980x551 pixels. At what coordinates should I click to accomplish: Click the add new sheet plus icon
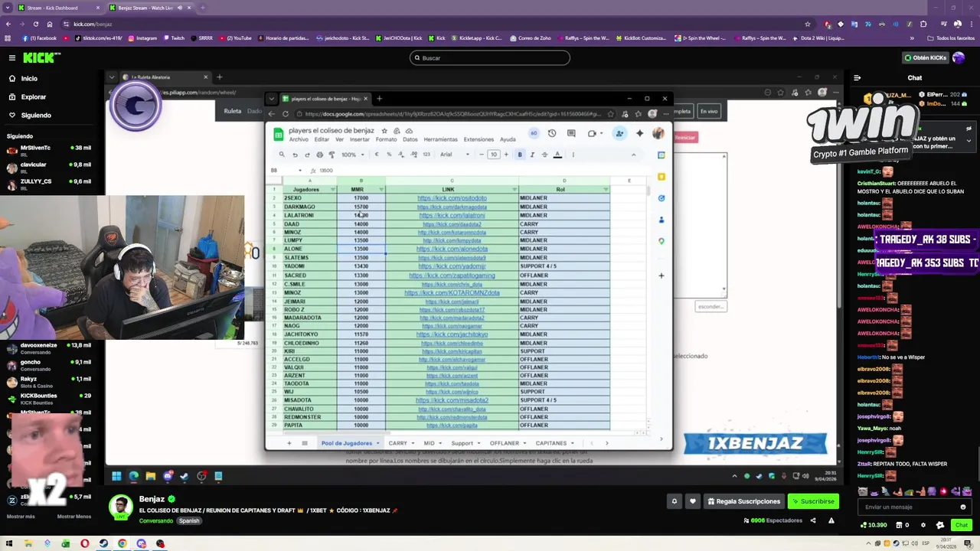(289, 443)
